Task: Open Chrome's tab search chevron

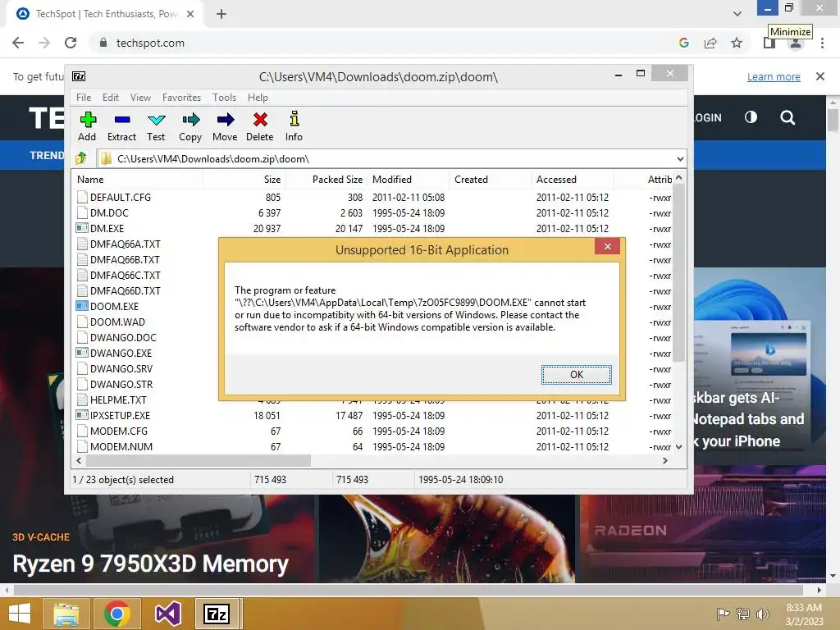Action: (737, 14)
